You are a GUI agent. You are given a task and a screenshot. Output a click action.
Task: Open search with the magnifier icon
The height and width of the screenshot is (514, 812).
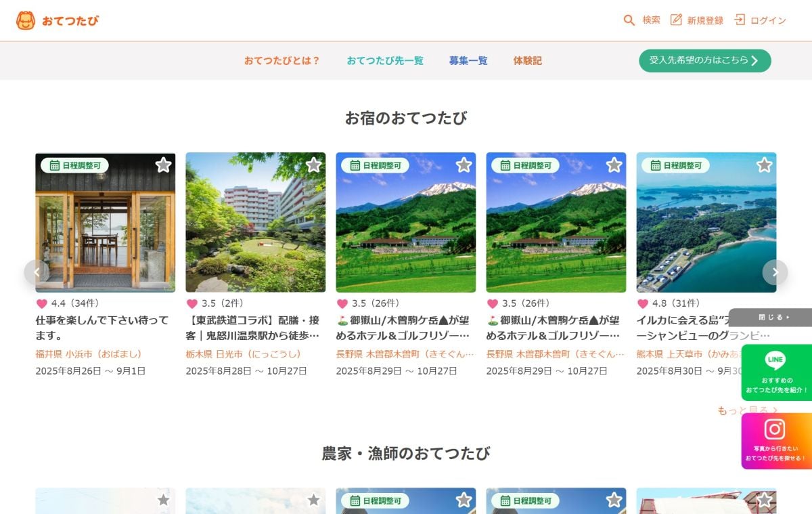[629, 20]
